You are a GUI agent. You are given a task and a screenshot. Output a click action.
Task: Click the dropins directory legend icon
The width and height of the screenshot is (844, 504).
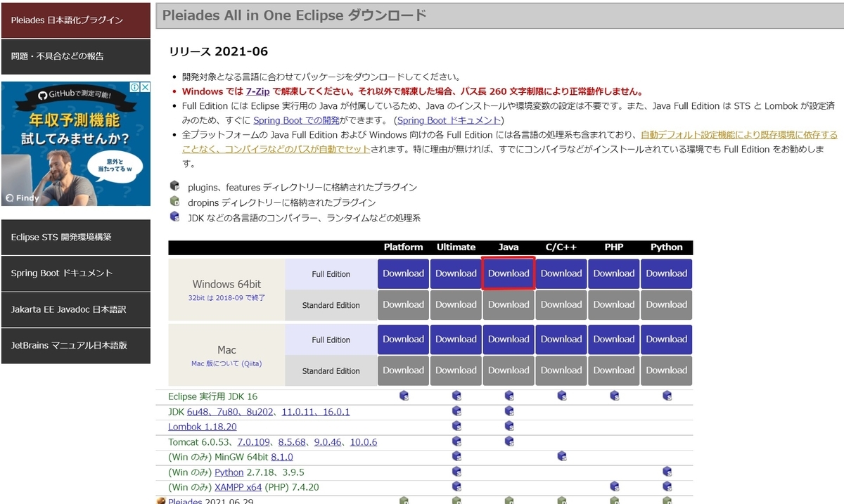pyautogui.click(x=174, y=202)
